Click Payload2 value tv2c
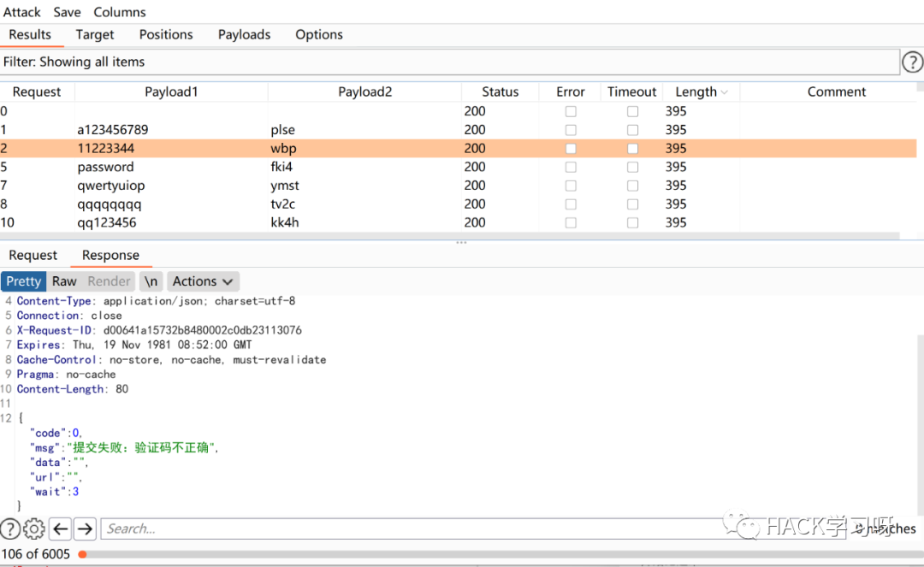This screenshot has width=924, height=567. pyautogui.click(x=283, y=204)
